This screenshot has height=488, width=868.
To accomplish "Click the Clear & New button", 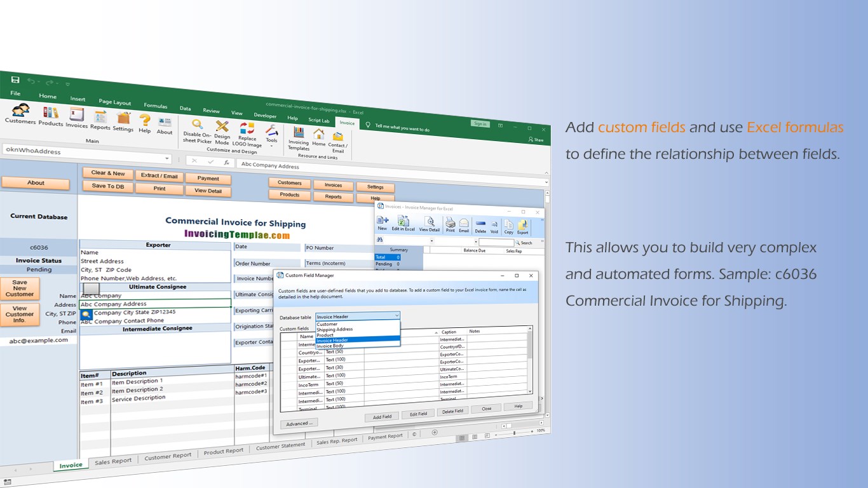I will click(x=108, y=173).
